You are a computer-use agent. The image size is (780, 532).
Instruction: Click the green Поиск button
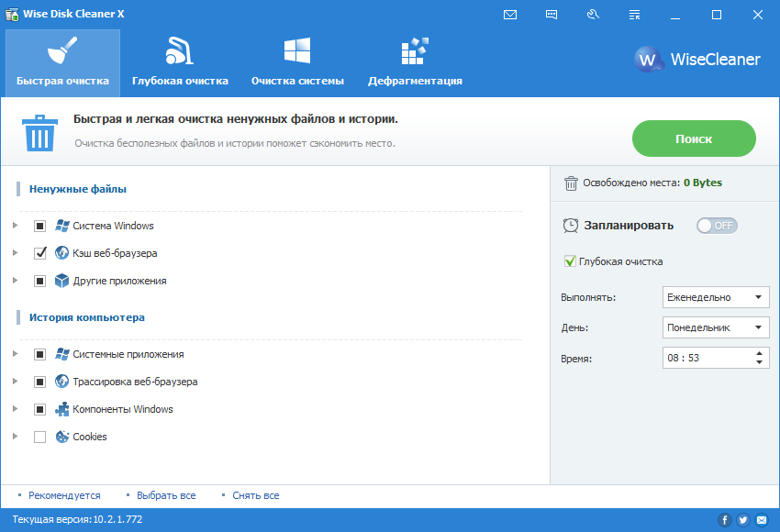click(x=694, y=139)
